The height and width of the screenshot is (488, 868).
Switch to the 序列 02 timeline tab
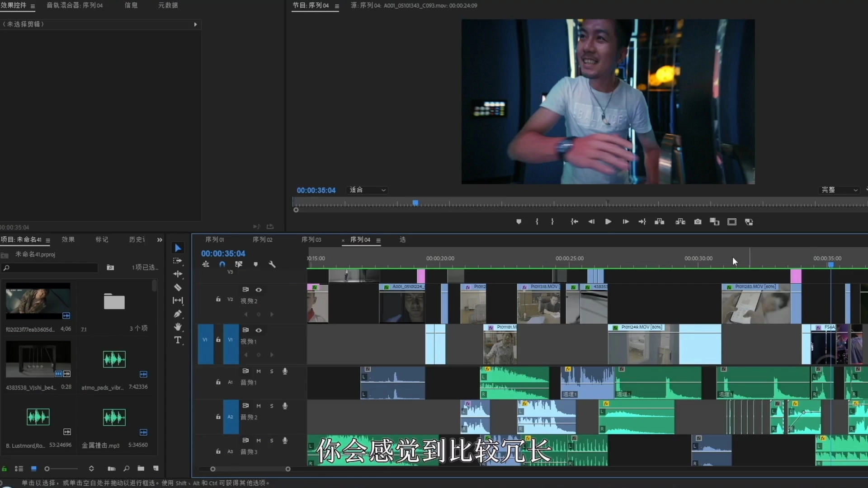click(x=262, y=239)
